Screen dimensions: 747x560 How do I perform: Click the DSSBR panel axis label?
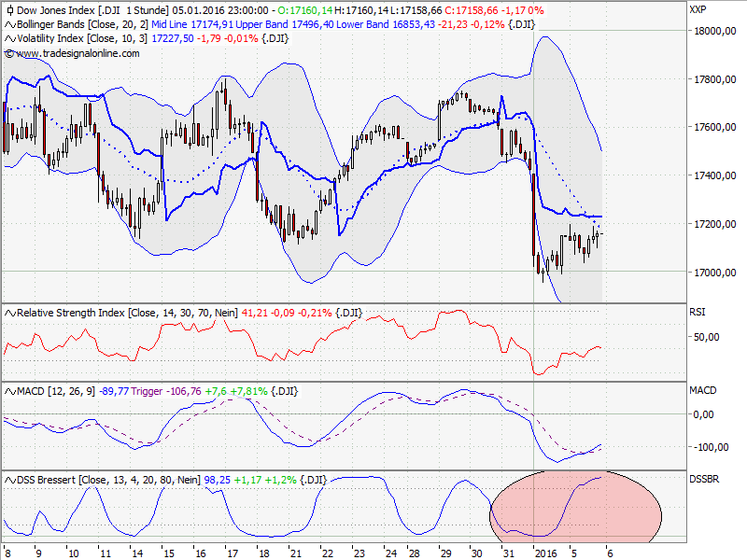[704, 479]
